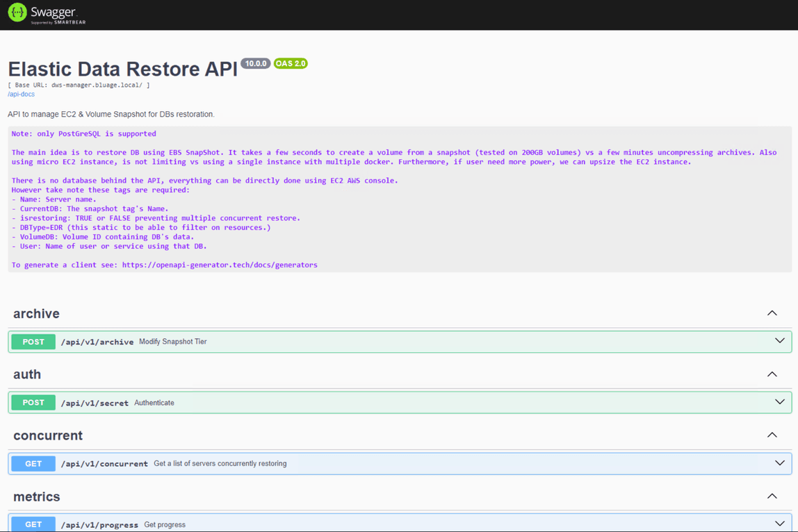Open the openapi-generator documentation link

coord(220,265)
